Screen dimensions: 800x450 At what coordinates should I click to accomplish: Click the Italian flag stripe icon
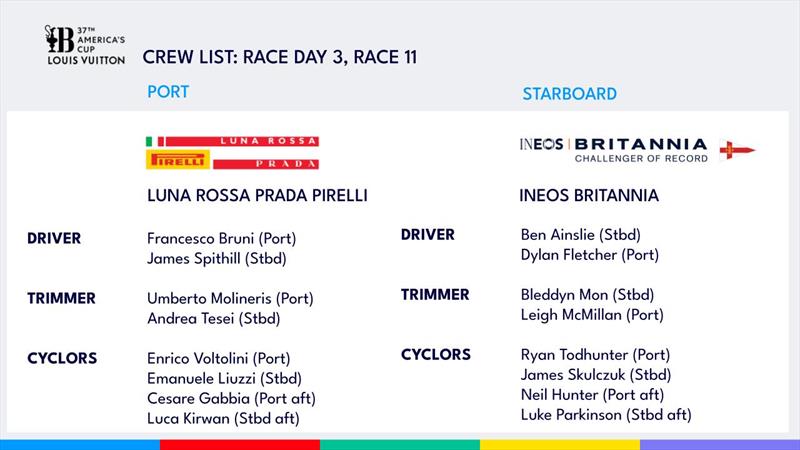point(155,141)
